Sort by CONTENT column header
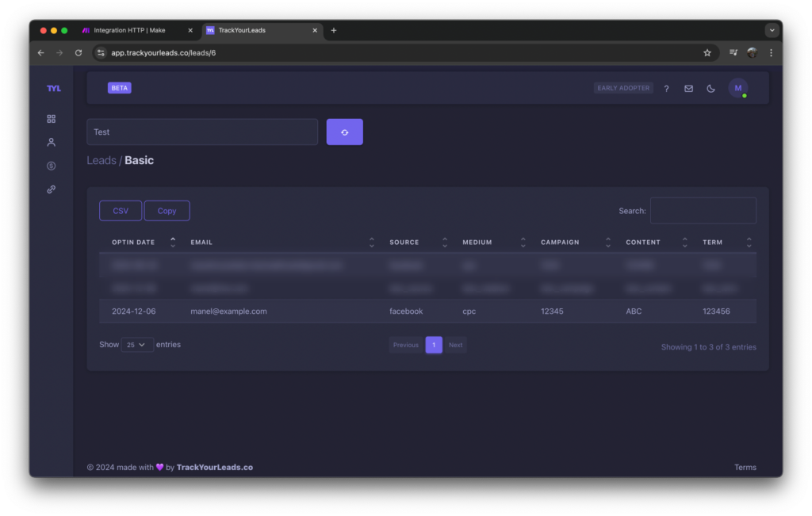Screen dimensions: 812x516 click(x=653, y=243)
